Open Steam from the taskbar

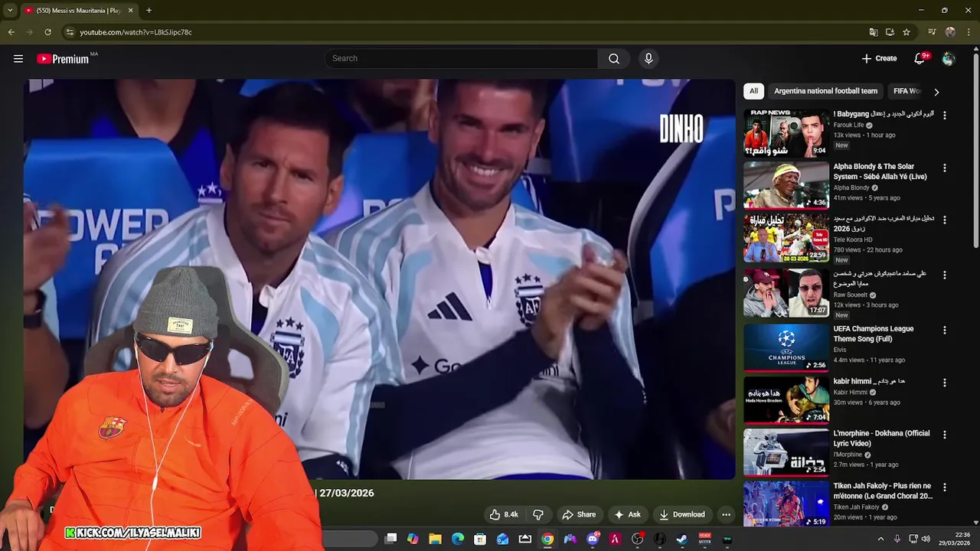pos(682,540)
